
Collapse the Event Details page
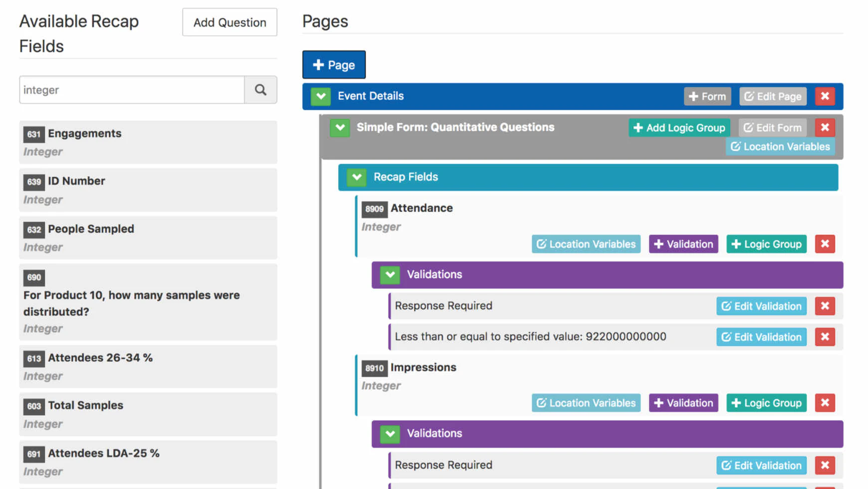tap(321, 96)
